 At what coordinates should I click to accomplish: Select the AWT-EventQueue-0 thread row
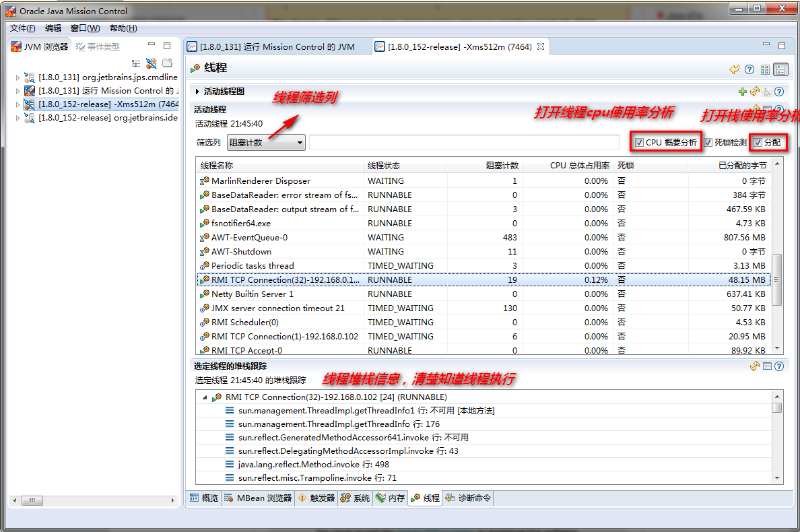coord(484,238)
